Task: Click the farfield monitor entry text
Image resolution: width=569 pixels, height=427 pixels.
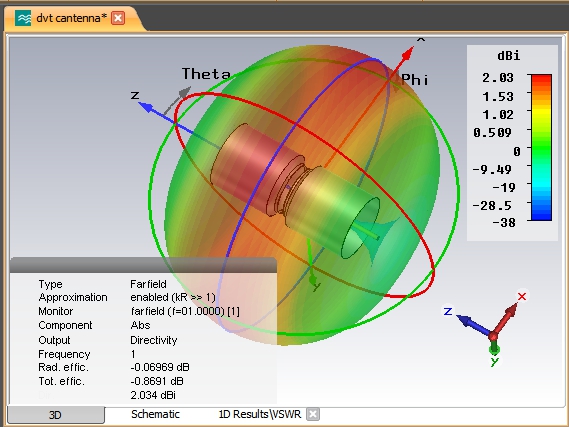Action: point(185,311)
